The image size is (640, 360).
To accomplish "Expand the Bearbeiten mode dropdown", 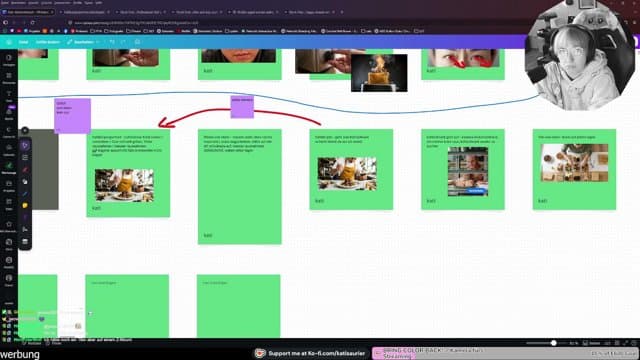I will [x=83, y=42].
